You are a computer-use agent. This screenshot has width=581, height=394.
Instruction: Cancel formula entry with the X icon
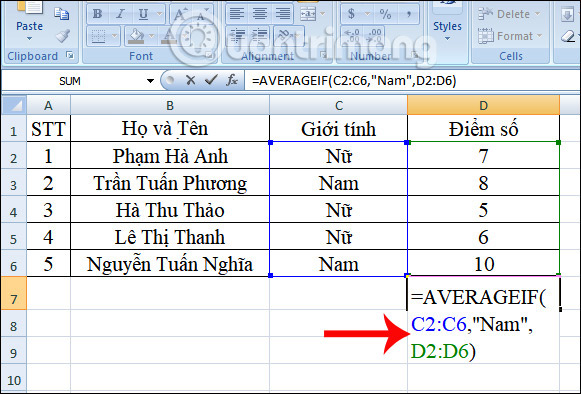click(190, 80)
